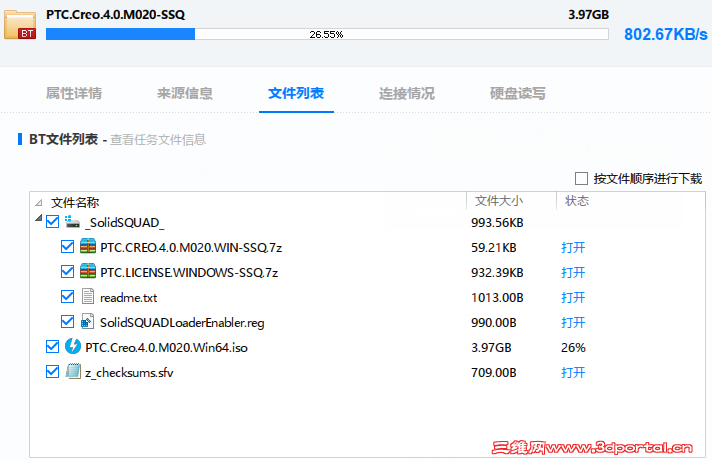Uncheck the _SolidSQUAD_ folder checkbox

pos(53,222)
